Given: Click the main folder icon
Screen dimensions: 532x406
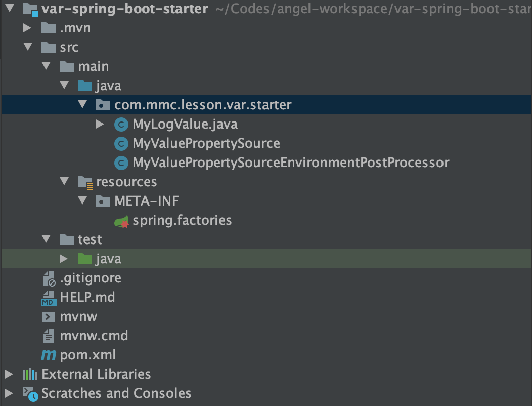Looking at the screenshot, I should tap(67, 67).
